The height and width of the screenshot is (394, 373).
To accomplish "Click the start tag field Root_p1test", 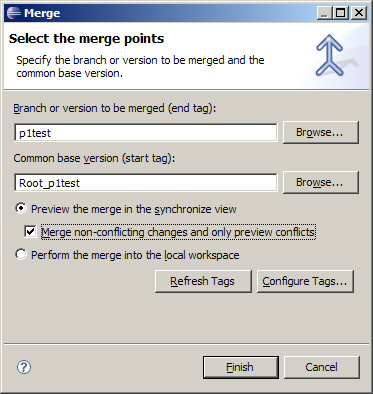I will pos(146,182).
